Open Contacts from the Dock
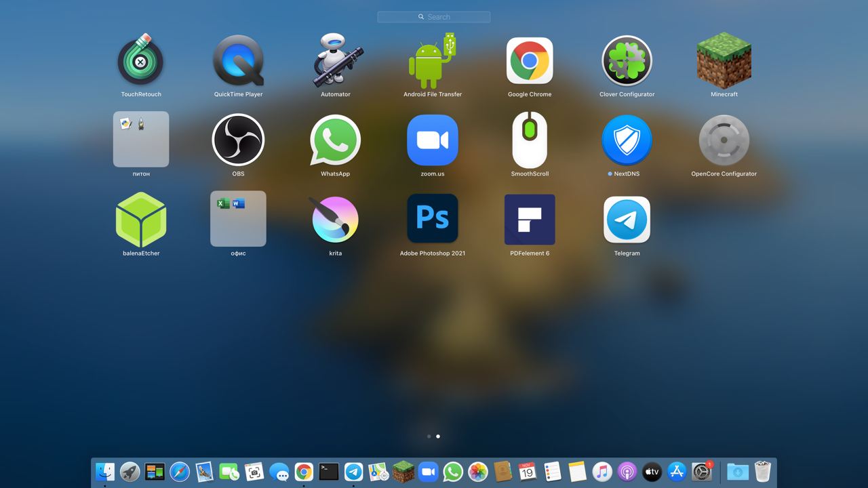 click(503, 472)
